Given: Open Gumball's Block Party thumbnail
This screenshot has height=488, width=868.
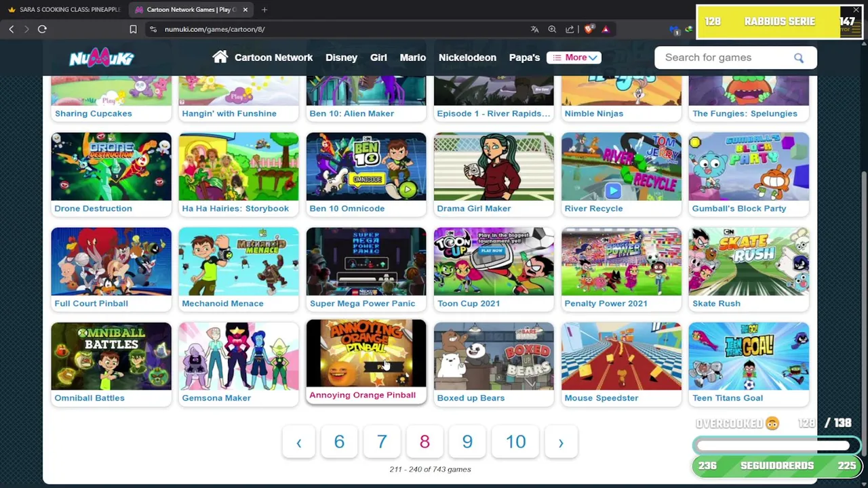Looking at the screenshot, I should 749,167.
